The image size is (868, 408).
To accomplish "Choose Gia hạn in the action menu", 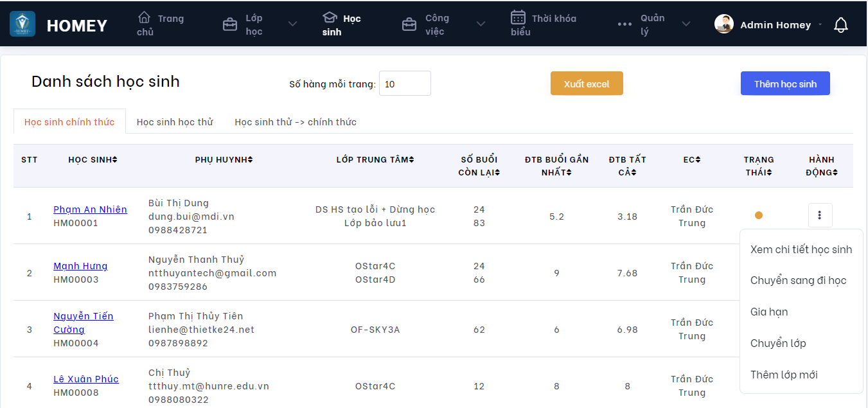I will [769, 312].
